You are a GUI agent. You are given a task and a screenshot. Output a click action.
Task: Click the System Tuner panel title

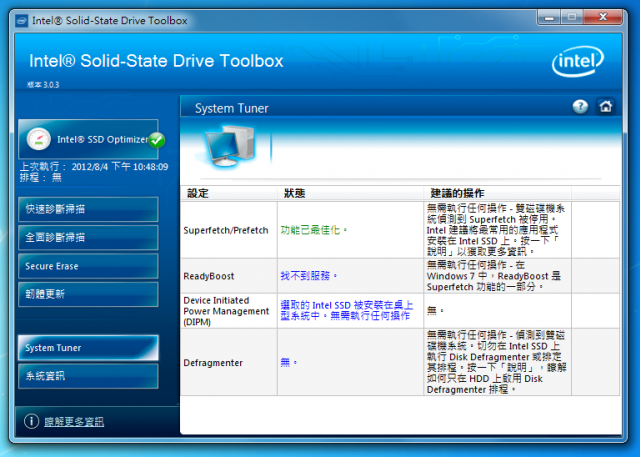click(x=231, y=108)
